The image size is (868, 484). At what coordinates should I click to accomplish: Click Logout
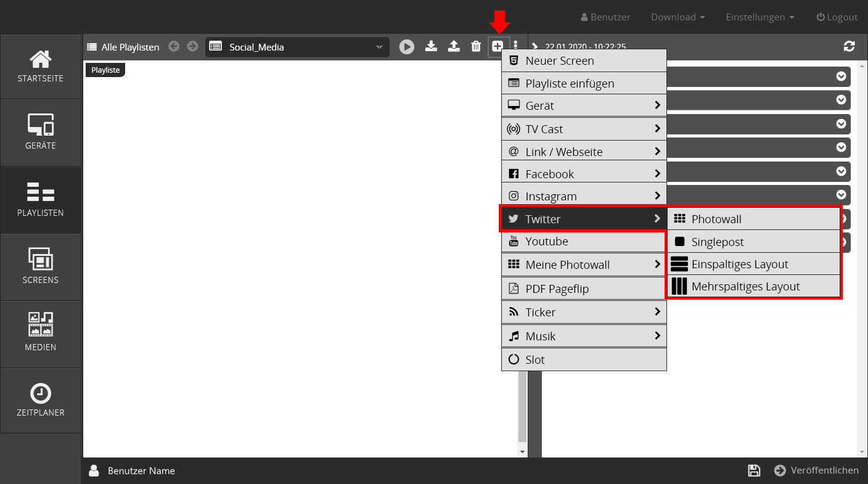pyautogui.click(x=837, y=17)
